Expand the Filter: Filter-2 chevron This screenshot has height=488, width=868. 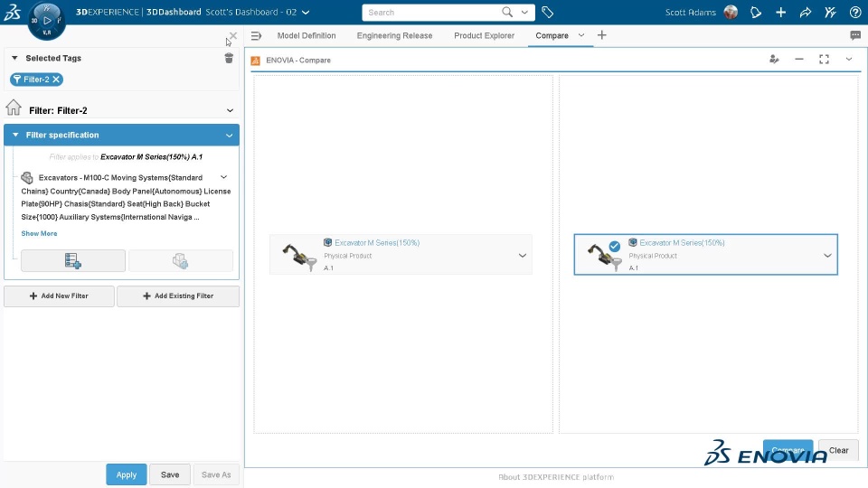(230, 110)
